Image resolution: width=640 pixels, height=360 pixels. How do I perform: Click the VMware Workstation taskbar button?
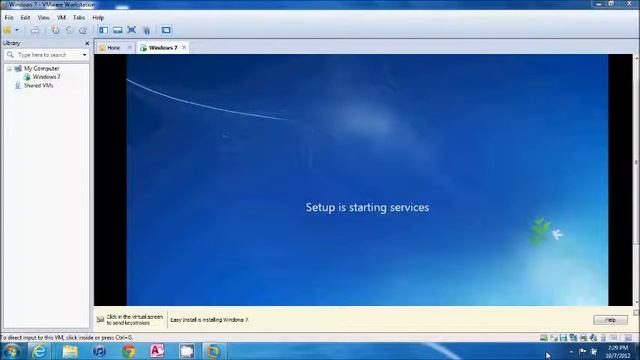tap(214, 351)
